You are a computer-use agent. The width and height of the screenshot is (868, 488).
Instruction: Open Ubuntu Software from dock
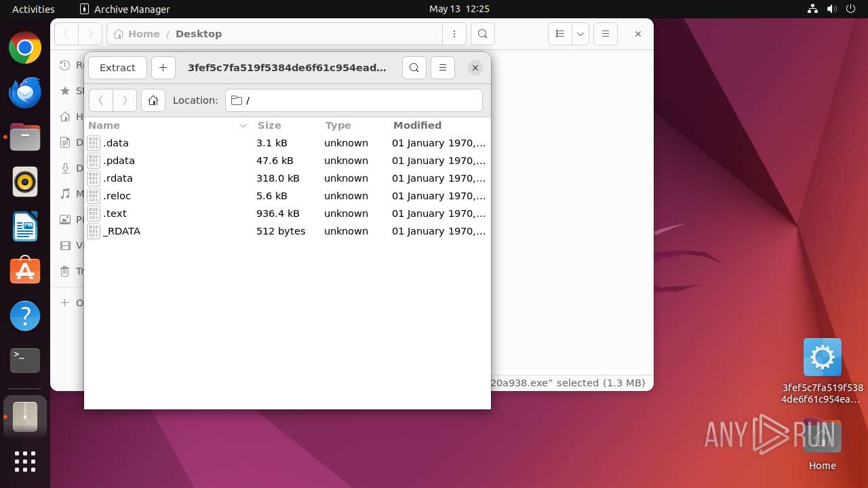pyautogui.click(x=25, y=271)
